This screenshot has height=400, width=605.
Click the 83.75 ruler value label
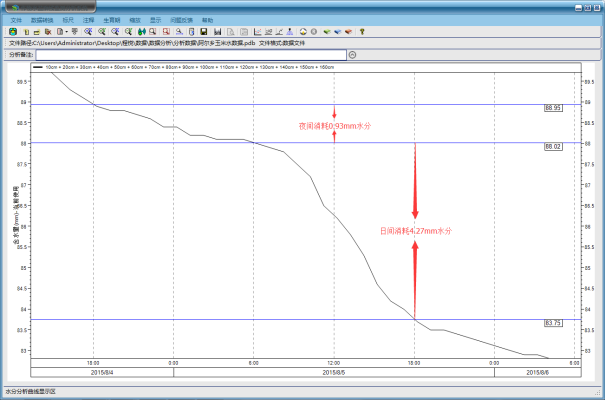coord(553,323)
